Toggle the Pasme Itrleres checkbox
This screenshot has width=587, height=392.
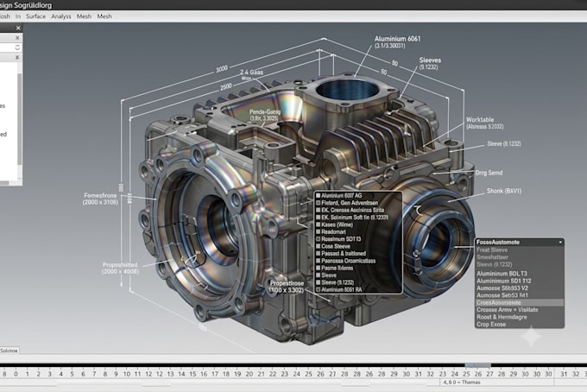(319, 268)
